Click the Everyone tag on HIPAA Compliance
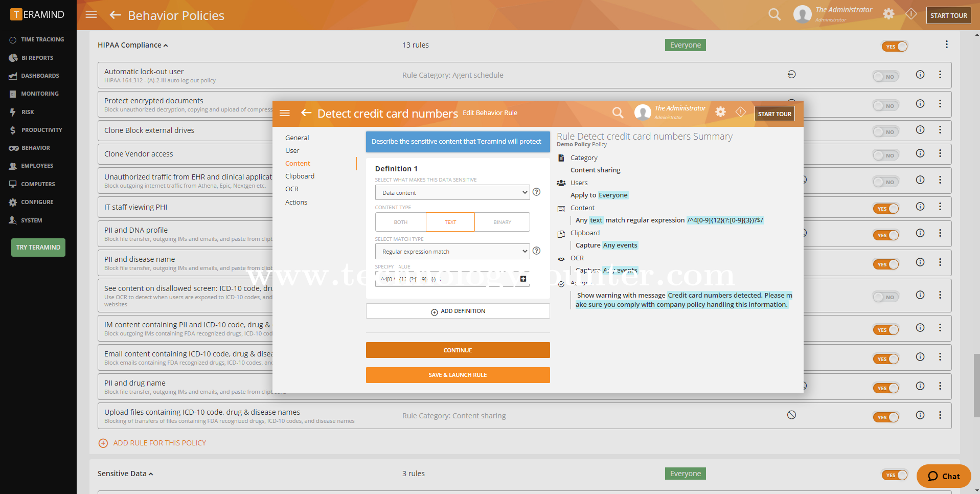980x494 pixels. pos(685,45)
